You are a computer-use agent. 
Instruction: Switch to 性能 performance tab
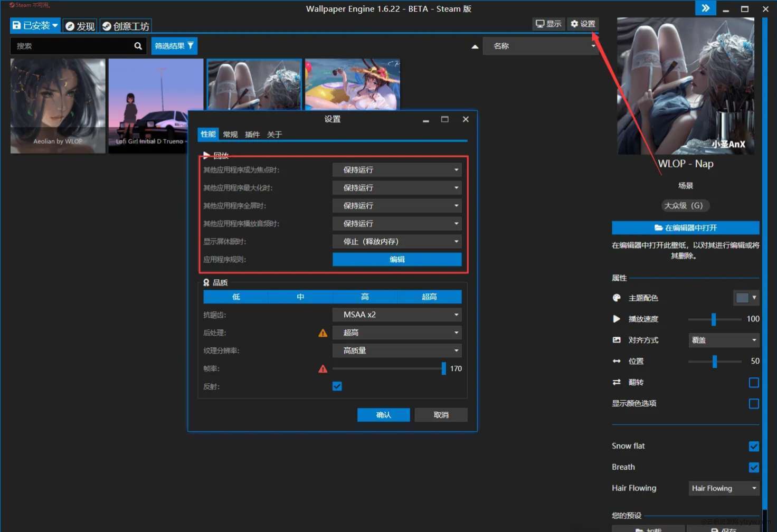[x=208, y=134]
